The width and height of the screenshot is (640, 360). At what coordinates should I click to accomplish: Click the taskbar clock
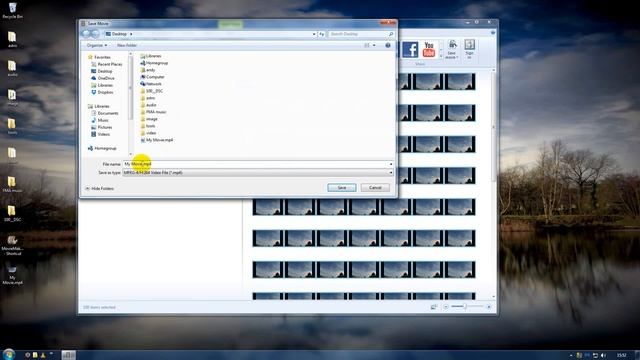pyautogui.click(x=621, y=356)
